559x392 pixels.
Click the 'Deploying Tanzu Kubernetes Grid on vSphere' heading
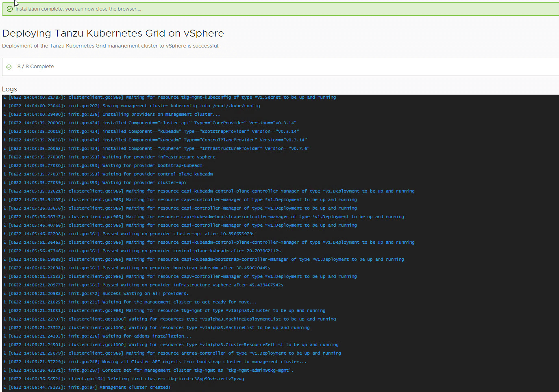tap(113, 33)
